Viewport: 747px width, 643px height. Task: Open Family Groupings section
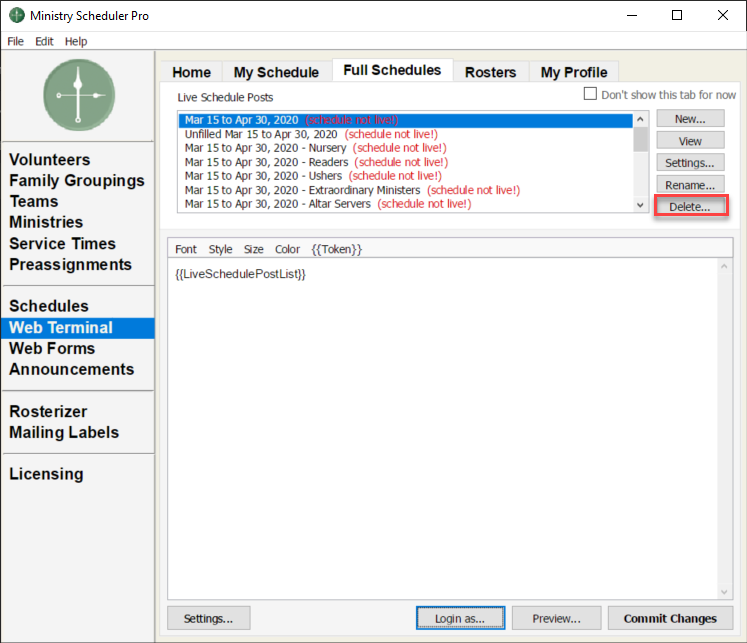[77, 181]
